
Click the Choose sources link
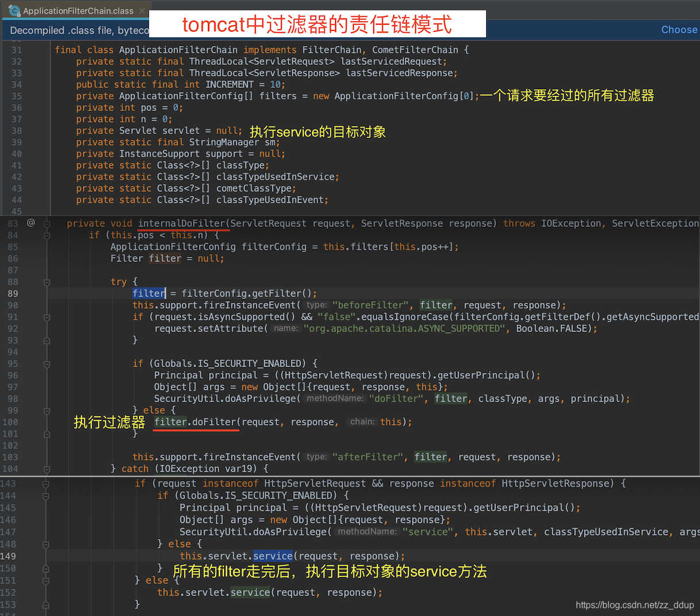pyautogui.click(x=679, y=30)
